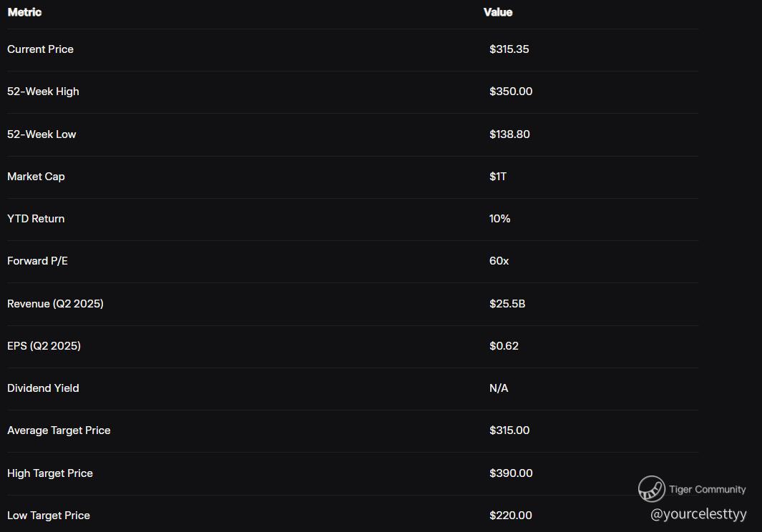Click the Tiger Community watermark text

pyautogui.click(x=707, y=490)
